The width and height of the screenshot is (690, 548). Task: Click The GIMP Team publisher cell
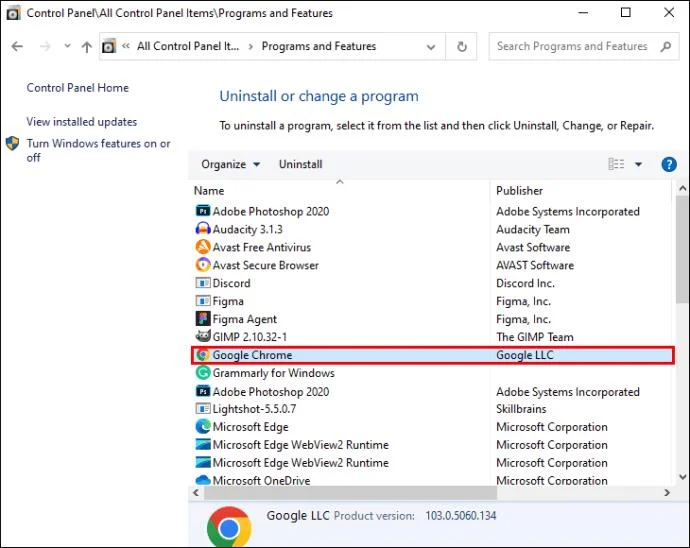point(535,337)
